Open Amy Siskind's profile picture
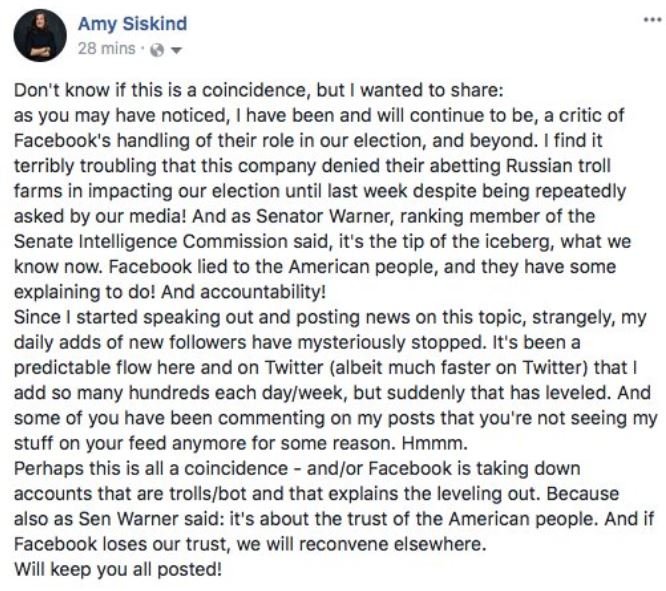This screenshot has height=591, width=666. coord(40,35)
